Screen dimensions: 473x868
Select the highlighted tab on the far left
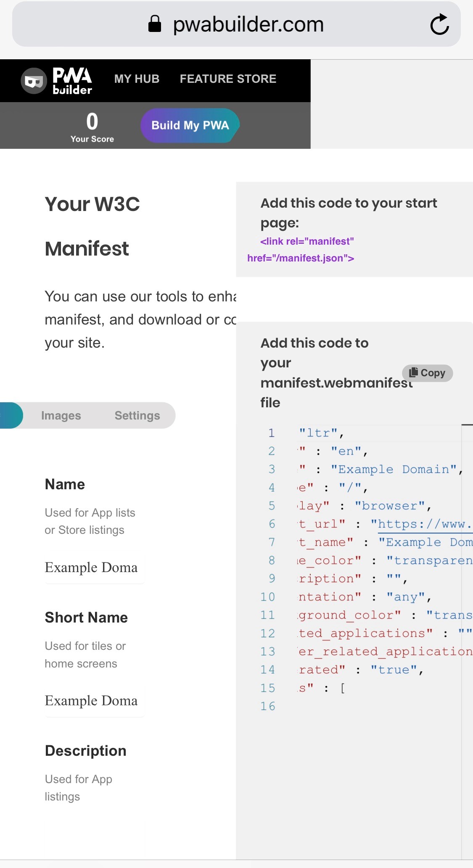point(11,415)
